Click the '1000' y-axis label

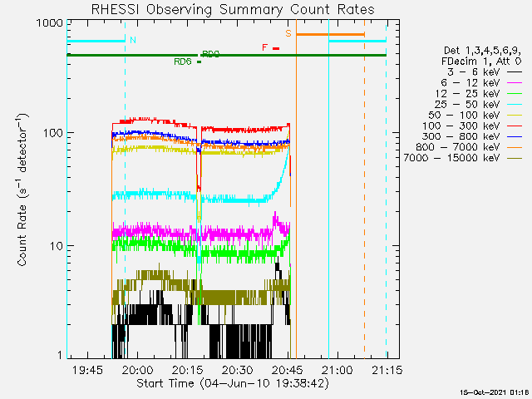tap(50, 23)
